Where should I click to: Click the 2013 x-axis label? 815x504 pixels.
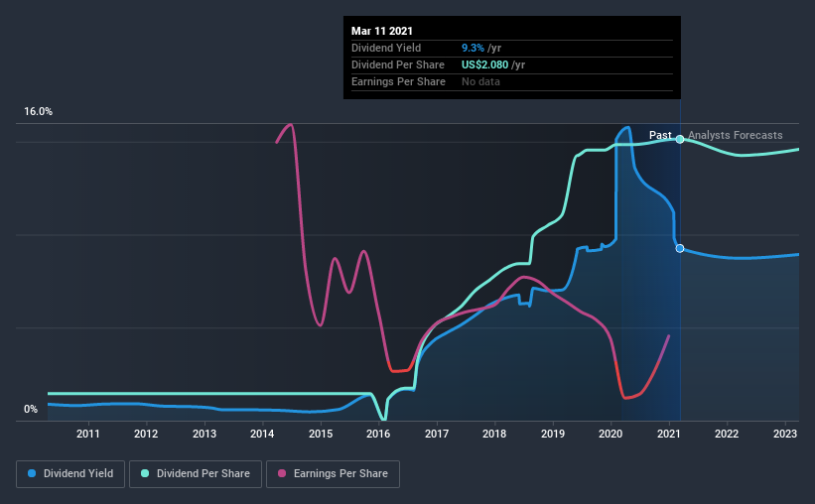(204, 434)
